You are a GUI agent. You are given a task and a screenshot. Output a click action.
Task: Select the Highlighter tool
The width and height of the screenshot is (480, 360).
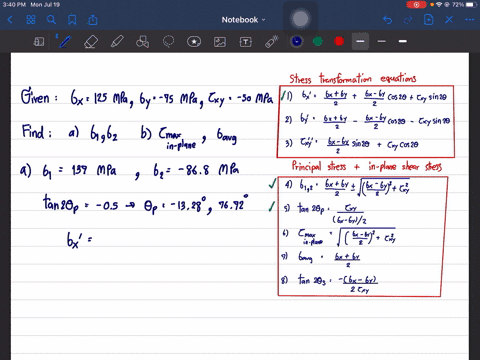117,42
